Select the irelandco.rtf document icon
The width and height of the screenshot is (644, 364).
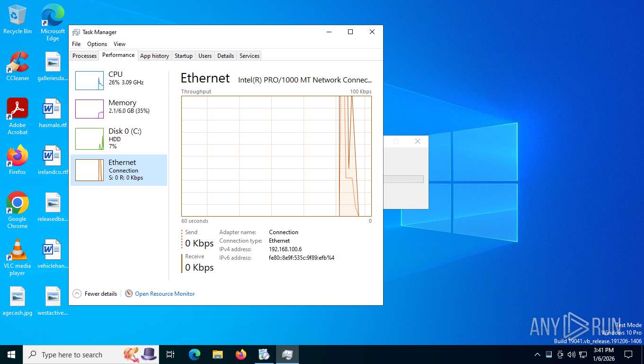tap(53, 160)
